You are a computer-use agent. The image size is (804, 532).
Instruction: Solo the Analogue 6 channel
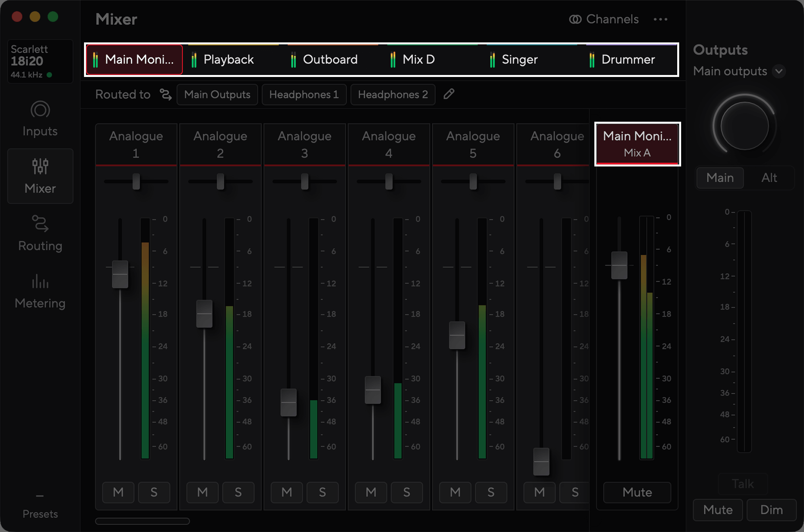(x=575, y=492)
